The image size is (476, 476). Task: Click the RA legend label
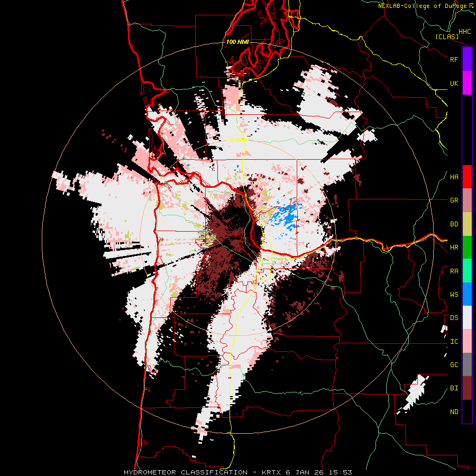454,271
